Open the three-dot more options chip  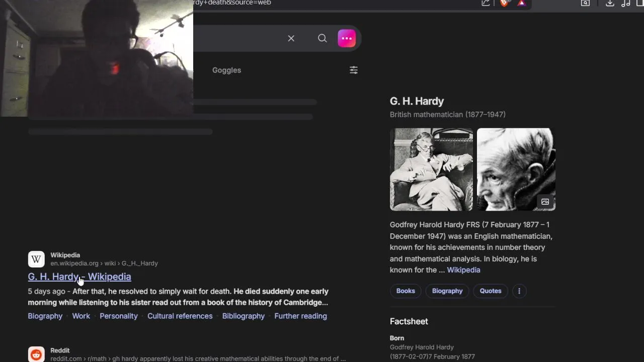[519, 291]
